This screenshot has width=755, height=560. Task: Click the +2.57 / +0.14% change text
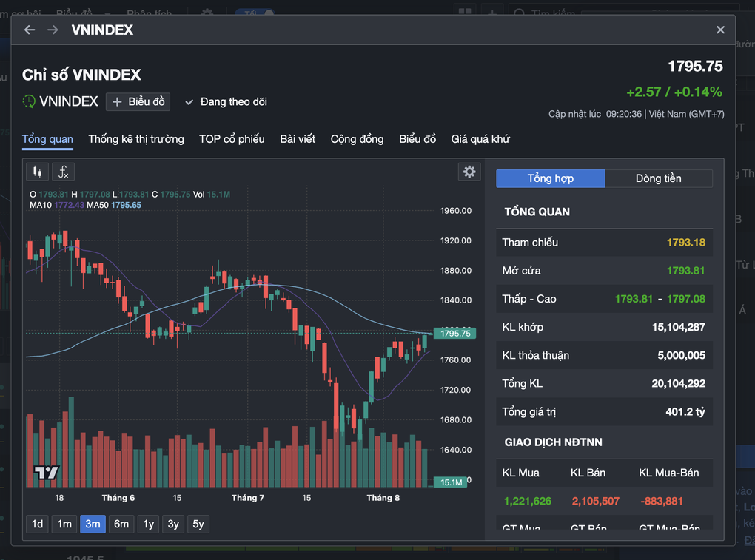click(674, 92)
